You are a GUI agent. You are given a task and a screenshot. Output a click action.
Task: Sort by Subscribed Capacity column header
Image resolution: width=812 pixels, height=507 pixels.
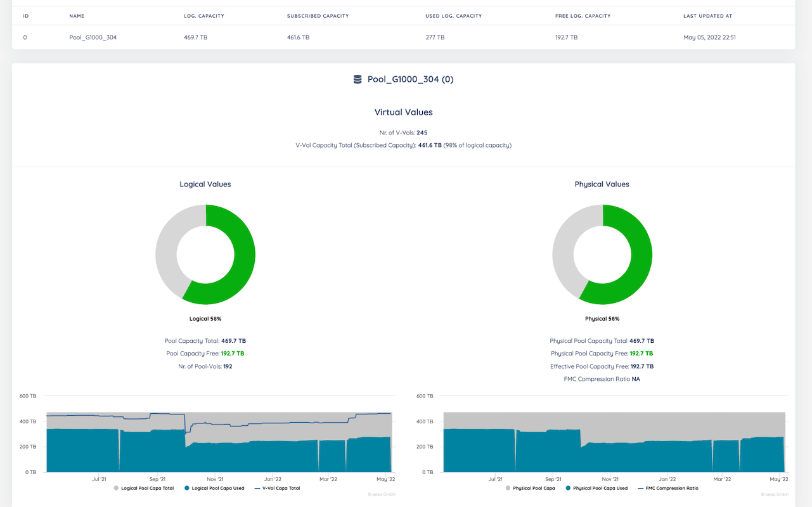coord(318,16)
